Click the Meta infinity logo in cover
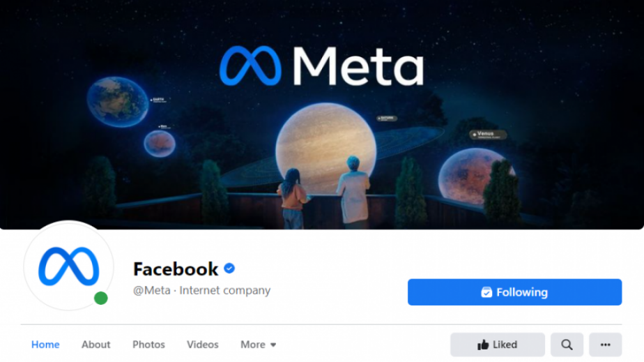This screenshot has height=362, width=644. point(250,66)
